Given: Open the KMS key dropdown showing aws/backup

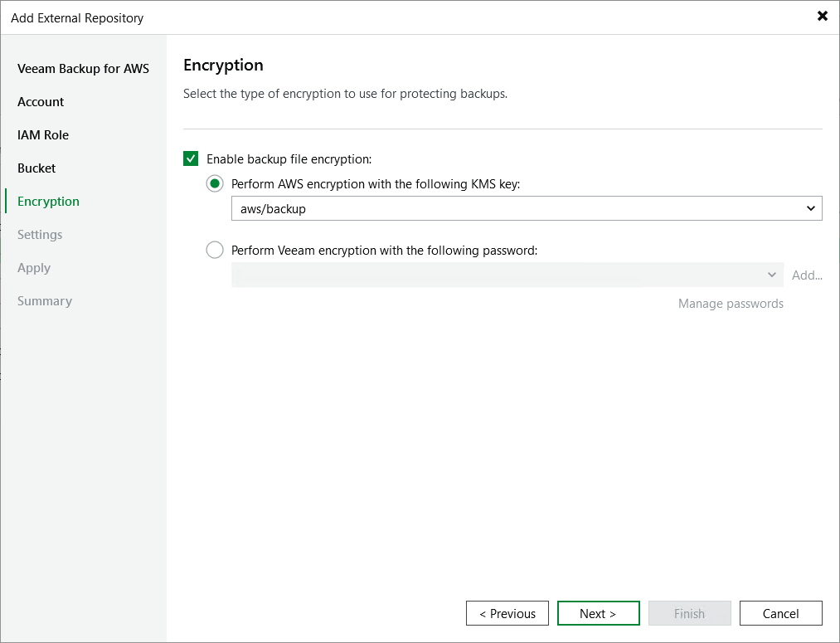Looking at the screenshot, I should coord(811,208).
